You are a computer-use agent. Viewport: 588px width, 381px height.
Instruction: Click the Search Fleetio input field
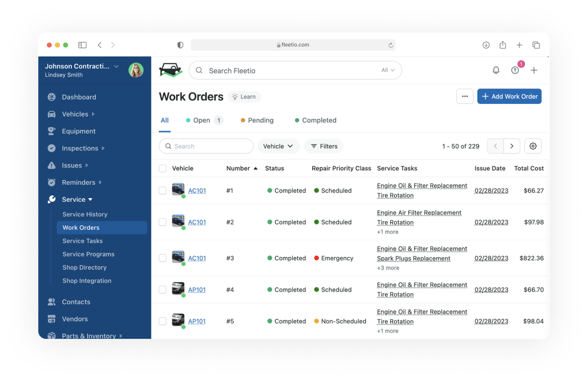click(x=295, y=70)
